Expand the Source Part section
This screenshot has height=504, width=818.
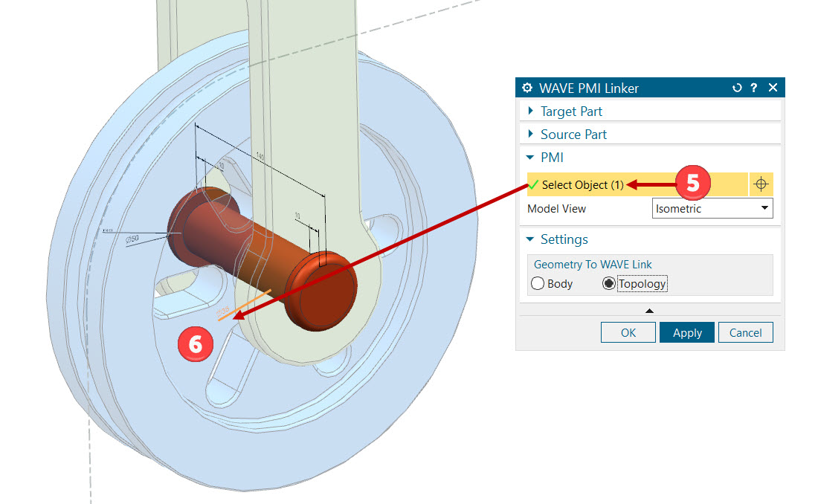573,135
